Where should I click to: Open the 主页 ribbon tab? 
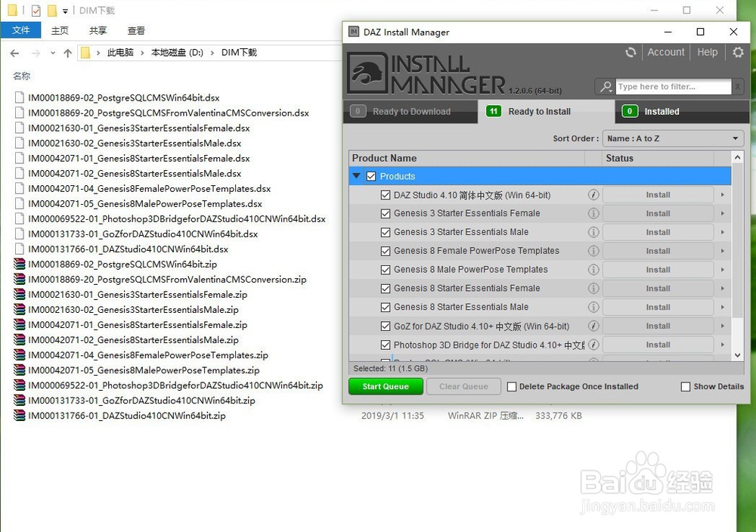click(60, 30)
